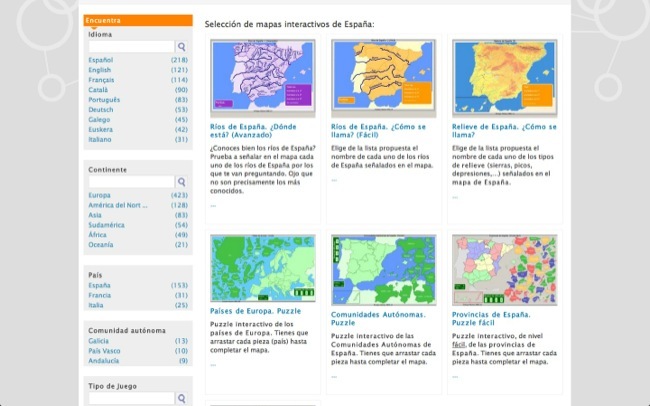The height and width of the screenshot is (406, 650).
Task: Click the Idioma search text field
Action: point(131,47)
